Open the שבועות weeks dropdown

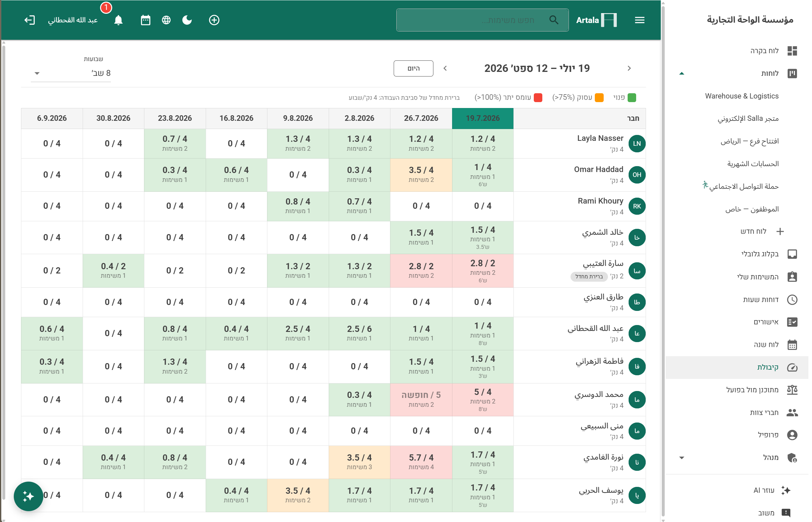click(x=71, y=73)
